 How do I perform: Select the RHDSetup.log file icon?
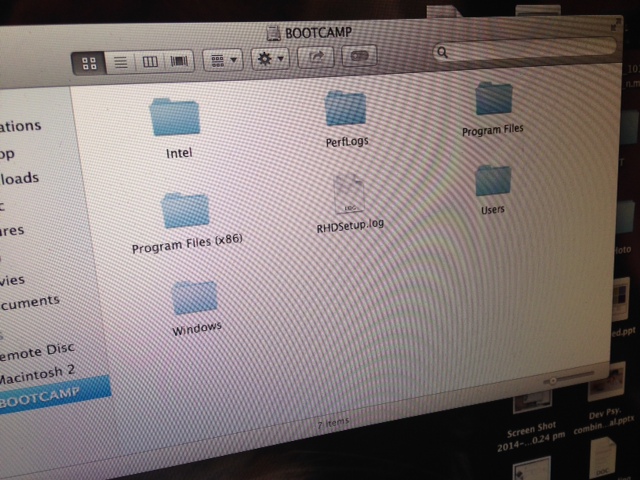pyautogui.click(x=349, y=195)
